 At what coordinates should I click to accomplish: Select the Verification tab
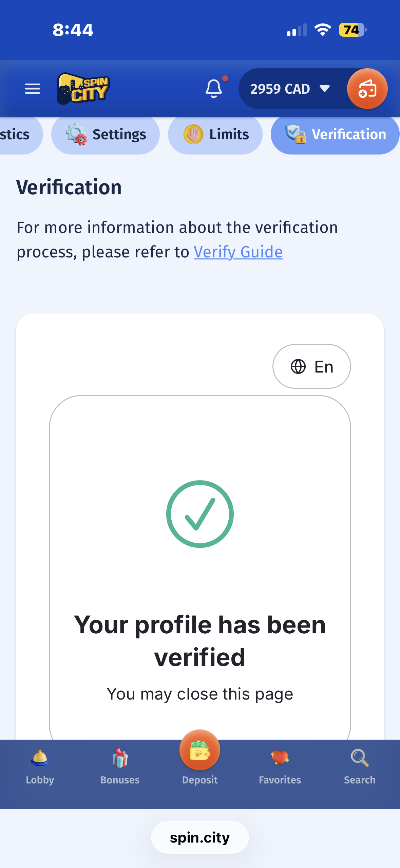tap(335, 134)
